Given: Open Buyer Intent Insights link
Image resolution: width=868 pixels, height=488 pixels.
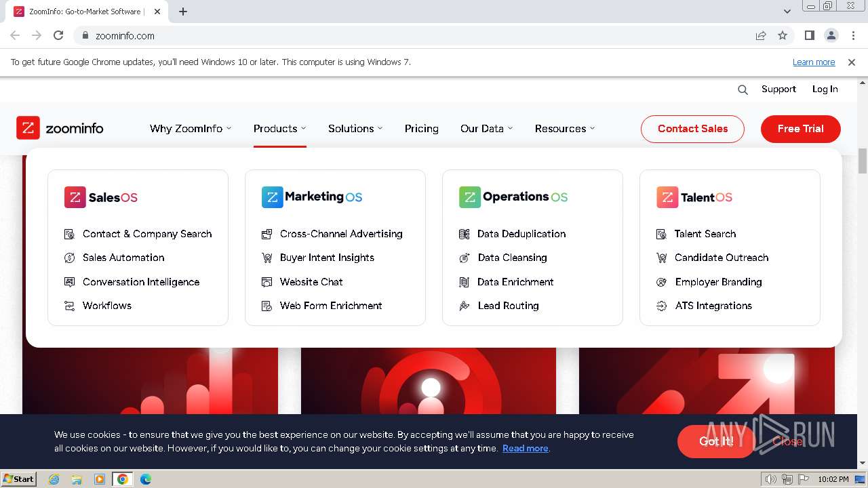Looking at the screenshot, I should 327,258.
